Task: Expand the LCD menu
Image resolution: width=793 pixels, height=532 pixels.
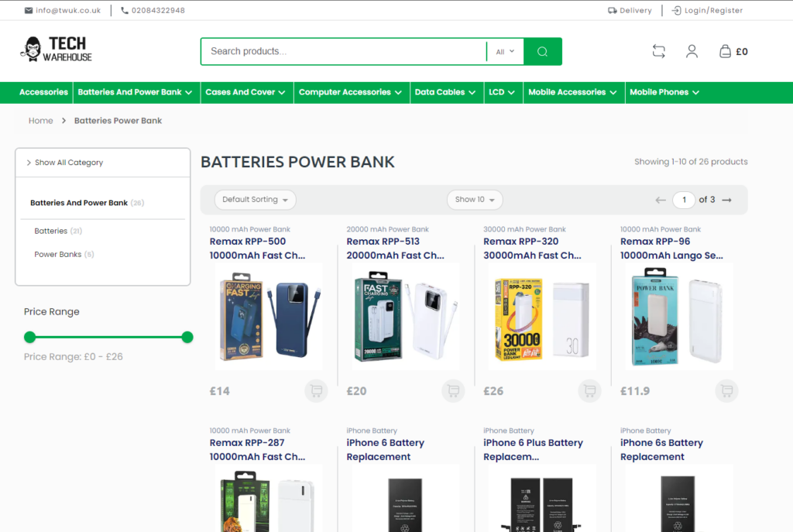Action: point(502,93)
